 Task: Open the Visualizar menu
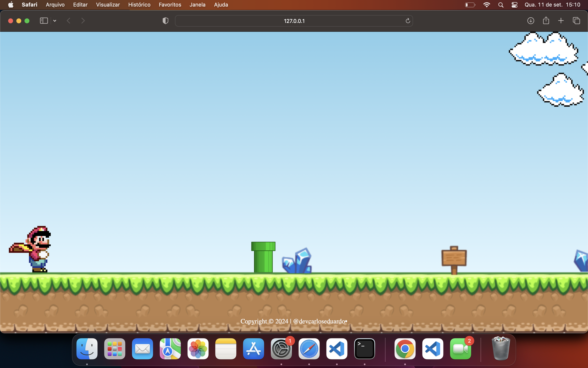(108, 5)
